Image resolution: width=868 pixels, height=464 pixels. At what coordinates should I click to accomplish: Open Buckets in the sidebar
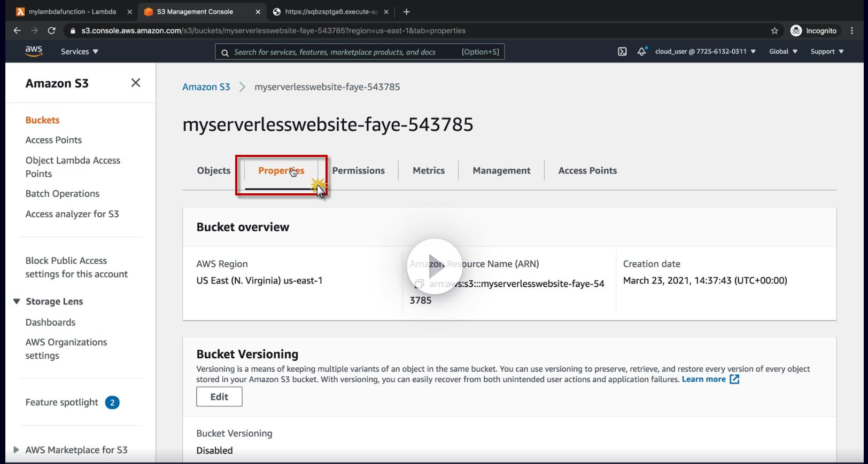42,120
